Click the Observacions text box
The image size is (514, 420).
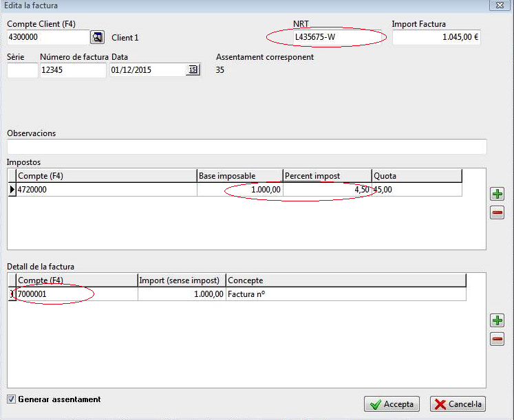coord(246,146)
